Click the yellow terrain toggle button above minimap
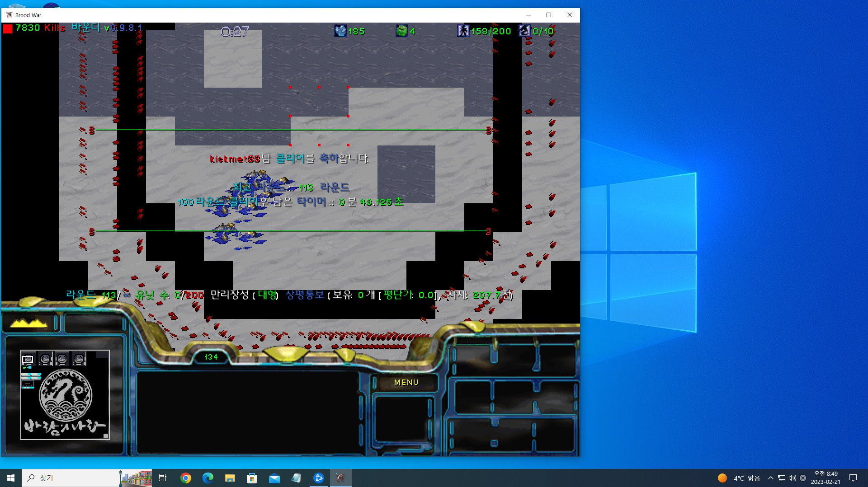The image size is (868, 487). 29,323
